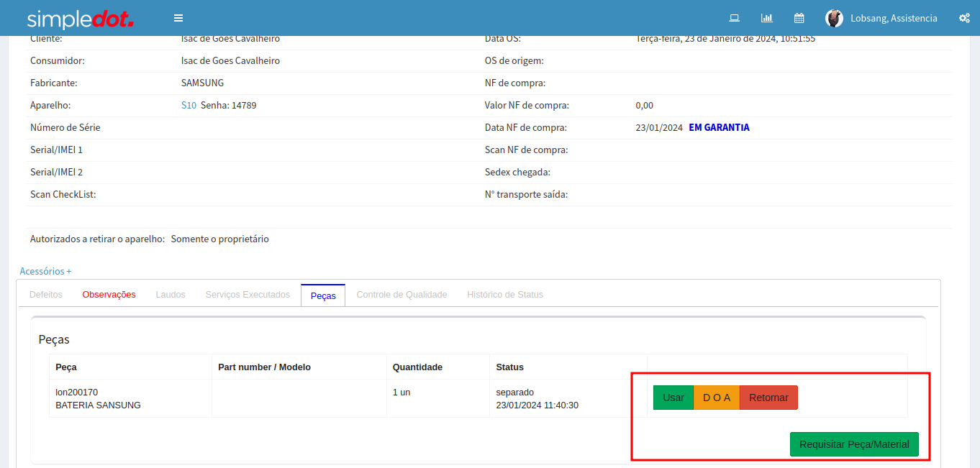Switch to the Defeitos tab
The image size is (980, 468).
pos(46,295)
